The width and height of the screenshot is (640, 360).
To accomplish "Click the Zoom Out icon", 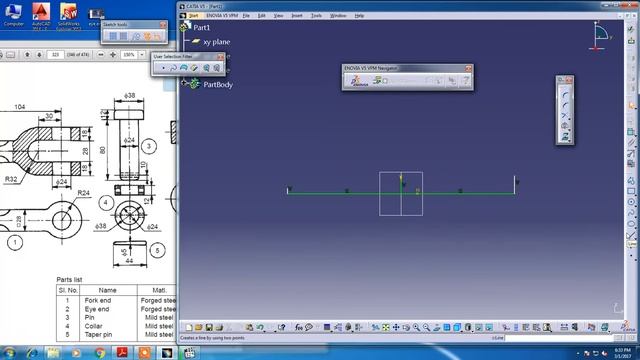I will (427, 327).
